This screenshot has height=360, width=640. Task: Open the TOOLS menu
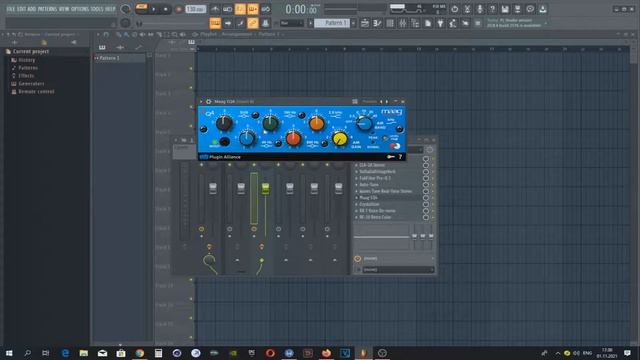[97, 9]
